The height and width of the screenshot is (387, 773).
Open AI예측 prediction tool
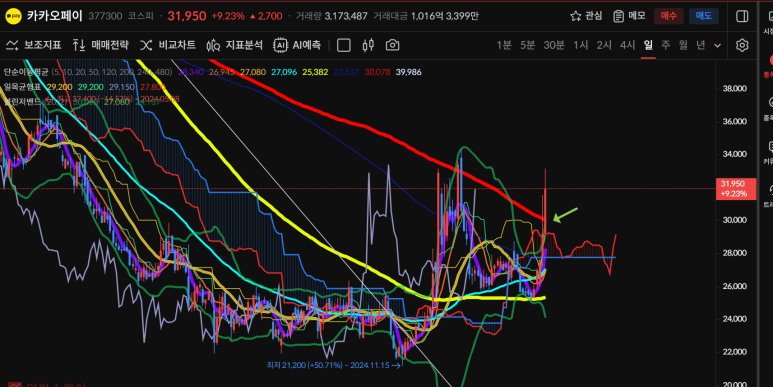[x=297, y=45]
